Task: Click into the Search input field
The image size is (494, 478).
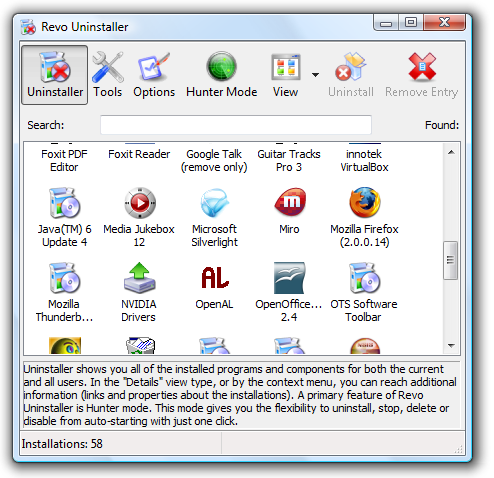Action: [236, 125]
